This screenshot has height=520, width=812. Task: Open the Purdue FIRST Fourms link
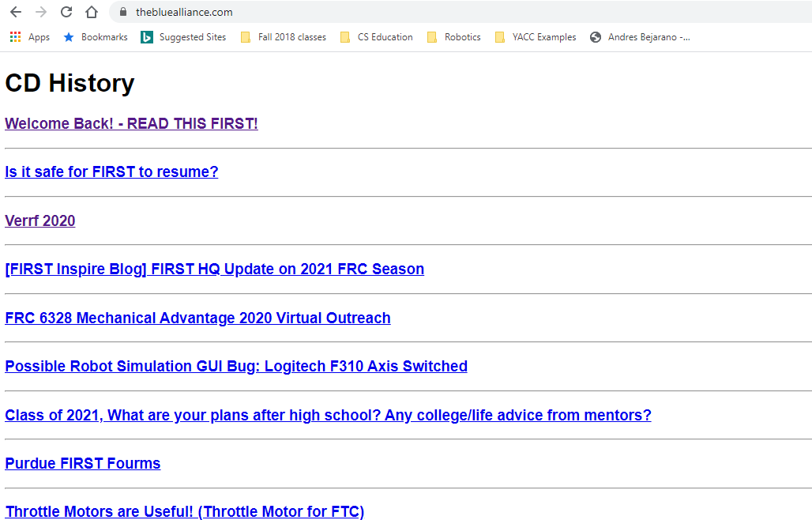click(x=83, y=463)
